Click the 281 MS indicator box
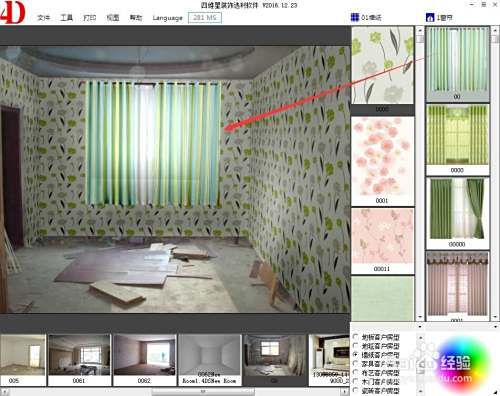Viewport: 500px width, 396px height. tap(205, 18)
